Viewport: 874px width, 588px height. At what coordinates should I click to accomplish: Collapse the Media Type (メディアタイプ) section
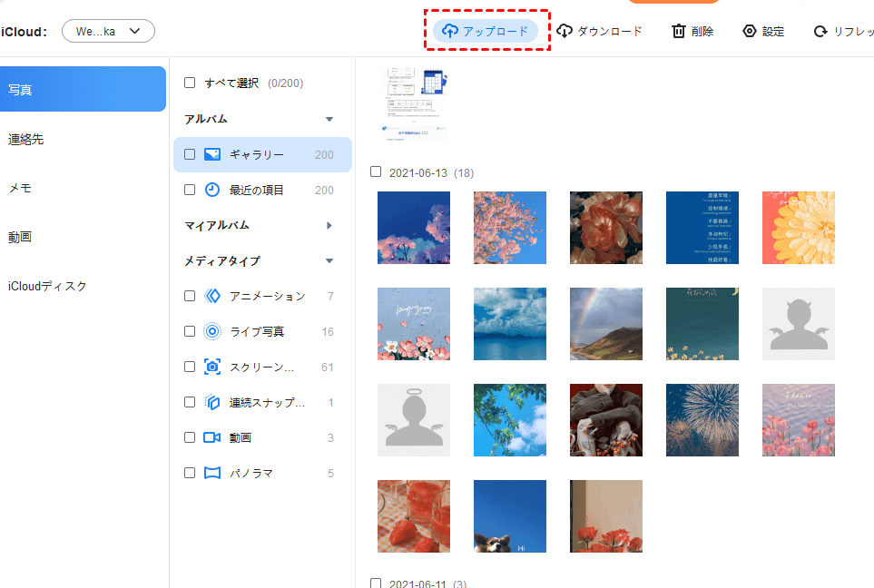(x=329, y=261)
